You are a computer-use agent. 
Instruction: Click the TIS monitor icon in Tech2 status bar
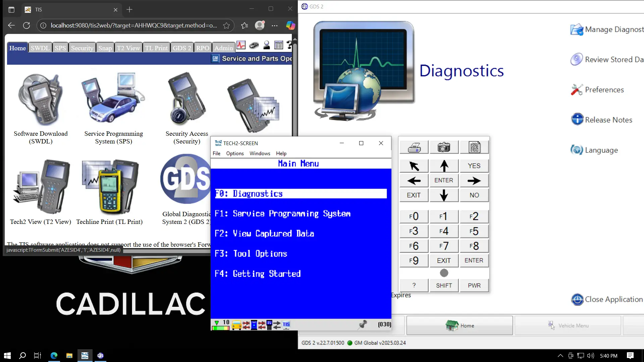tap(286, 324)
